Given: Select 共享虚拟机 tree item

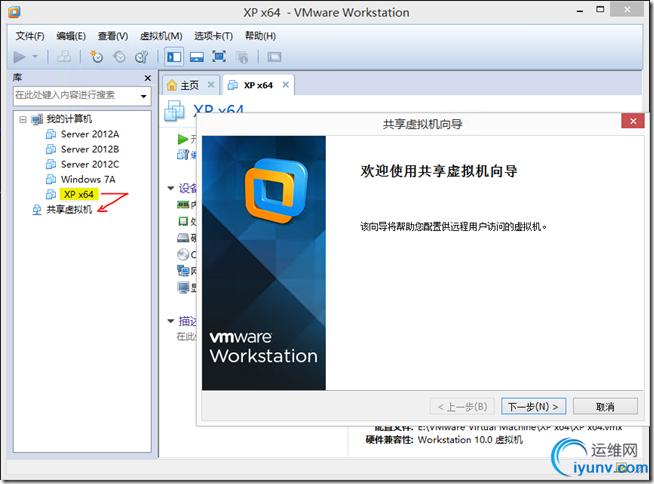Looking at the screenshot, I should 69,209.
